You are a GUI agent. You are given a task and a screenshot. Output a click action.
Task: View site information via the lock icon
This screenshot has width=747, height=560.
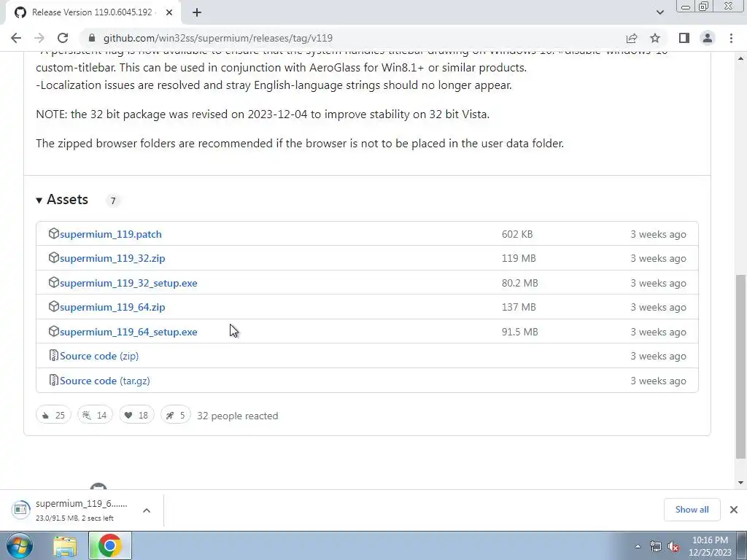[x=92, y=38]
